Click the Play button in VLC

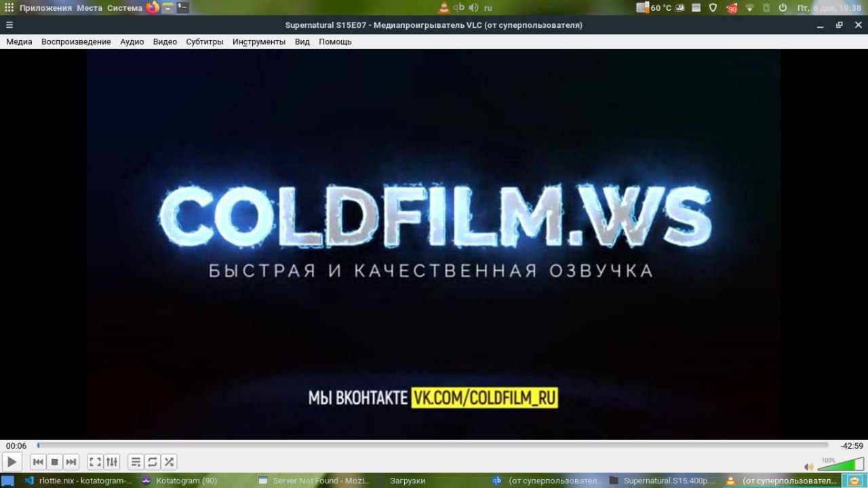[x=12, y=462]
